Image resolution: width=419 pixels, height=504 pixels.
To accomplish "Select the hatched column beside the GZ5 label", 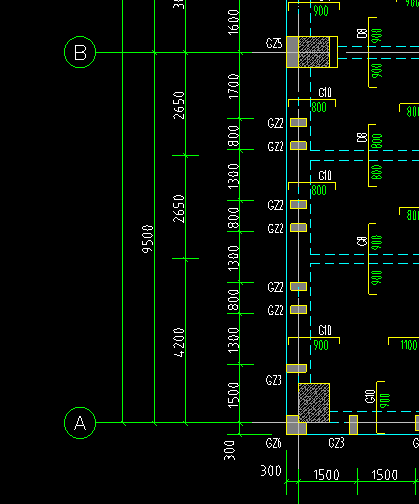I will click(x=314, y=52).
